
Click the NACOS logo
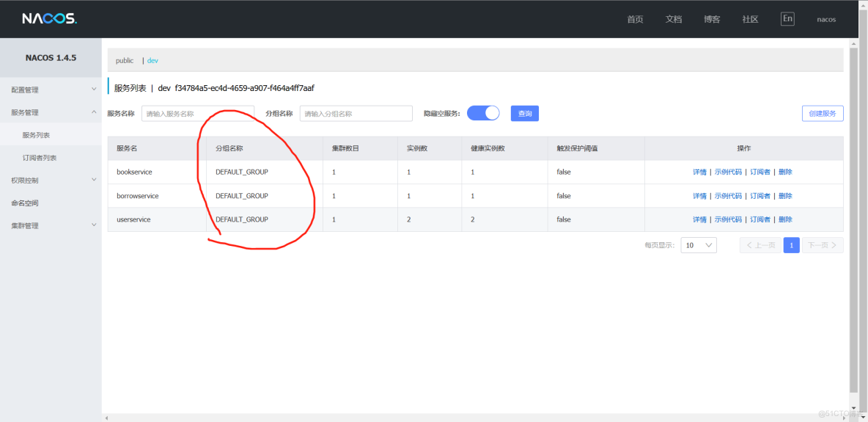pyautogui.click(x=50, y=19)
